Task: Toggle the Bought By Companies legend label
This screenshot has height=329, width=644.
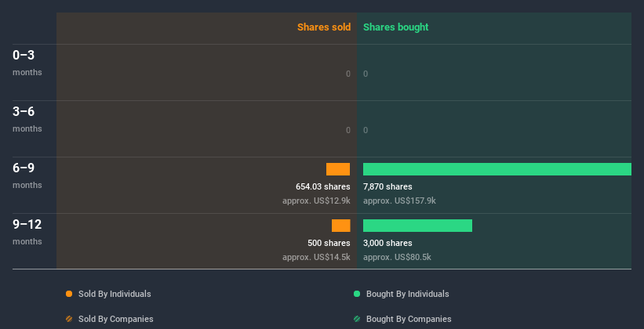Action: click(409, 319)
